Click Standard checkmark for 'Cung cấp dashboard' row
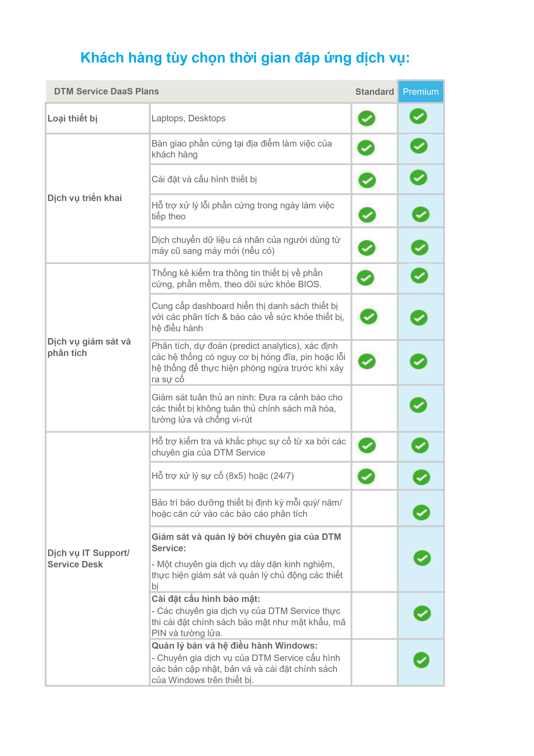 (368, 316)
